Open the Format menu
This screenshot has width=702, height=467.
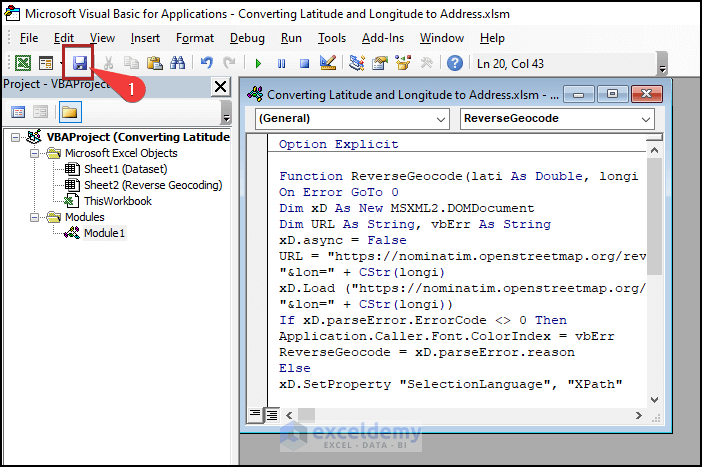(x=195, y=38)
